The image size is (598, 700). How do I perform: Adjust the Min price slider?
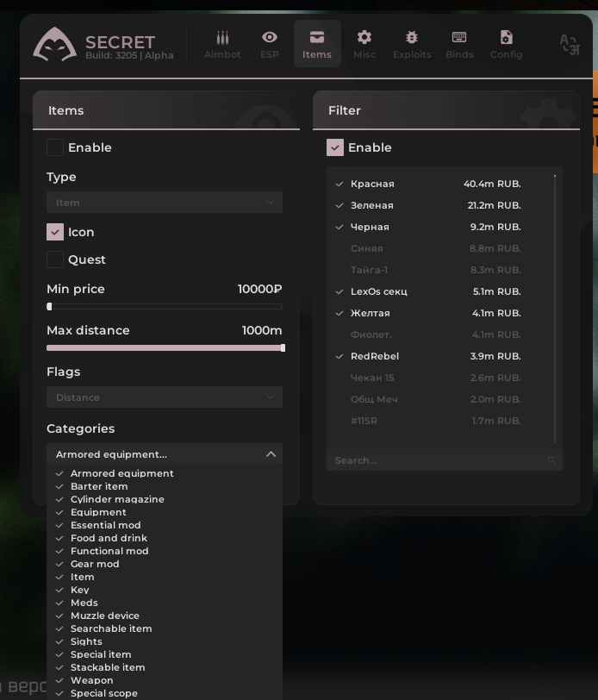click(165, 306)
